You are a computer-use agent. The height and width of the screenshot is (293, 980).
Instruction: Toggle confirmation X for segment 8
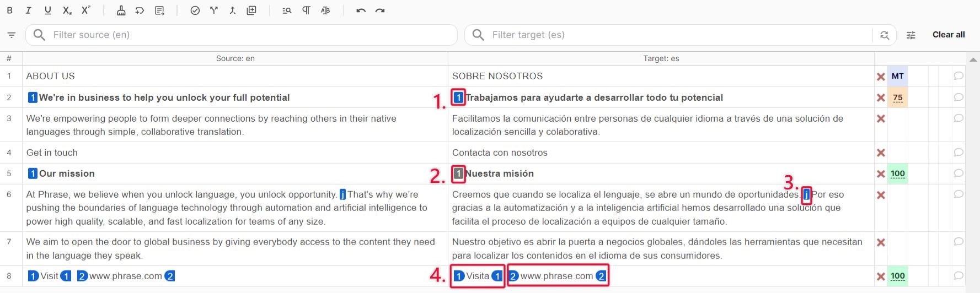tap(881, 276)
